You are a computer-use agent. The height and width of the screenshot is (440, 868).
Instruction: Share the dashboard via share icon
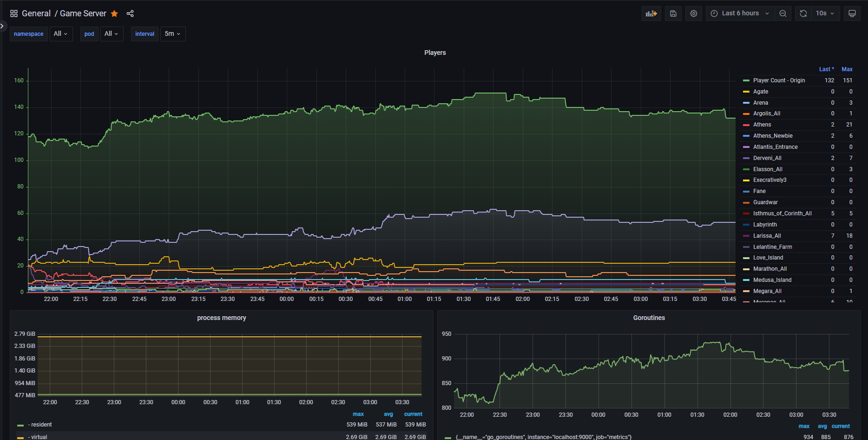pyautogui.click(x=130, y=13)
